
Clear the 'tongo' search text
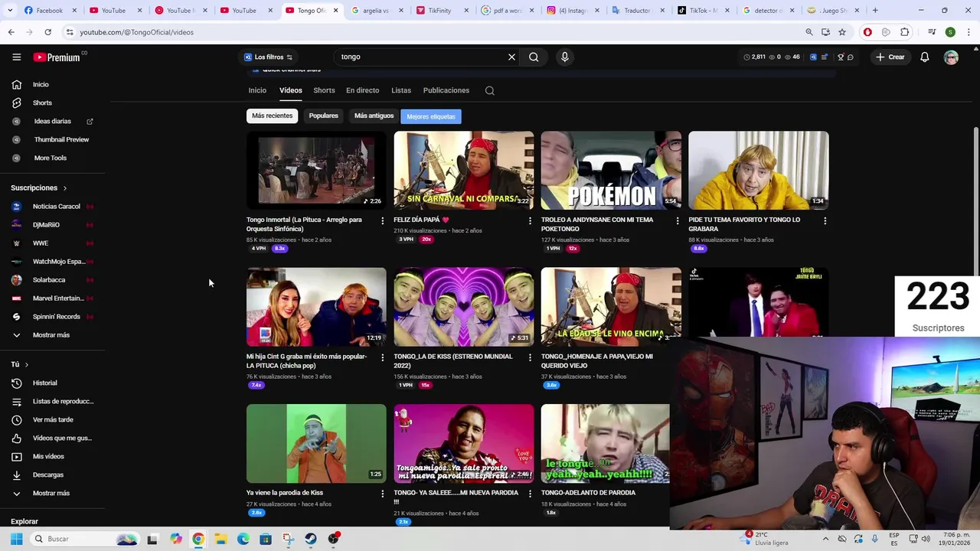511,57
